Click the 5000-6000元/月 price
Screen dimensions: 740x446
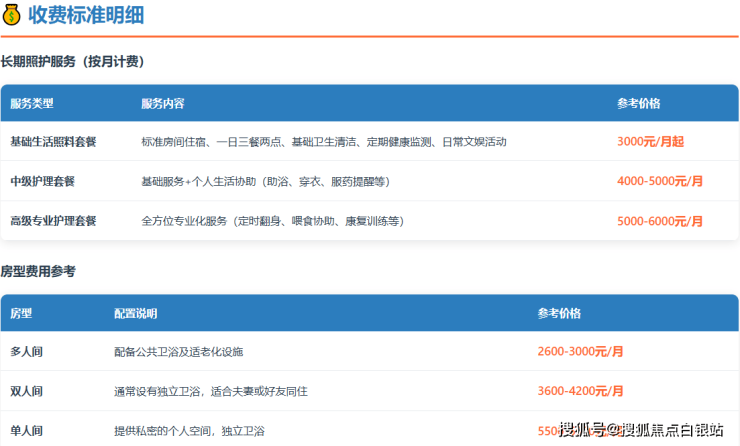(x=660, y=221)
